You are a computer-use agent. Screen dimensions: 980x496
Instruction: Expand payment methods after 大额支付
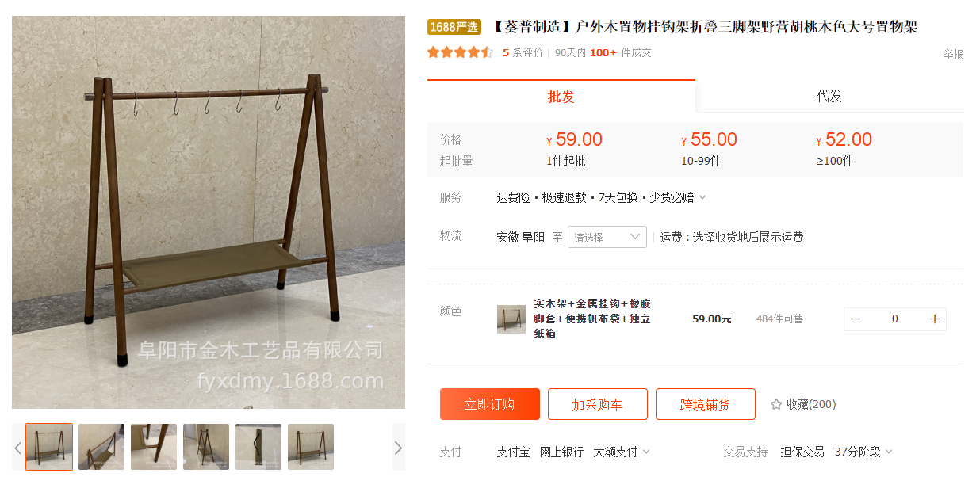point(646,452)
